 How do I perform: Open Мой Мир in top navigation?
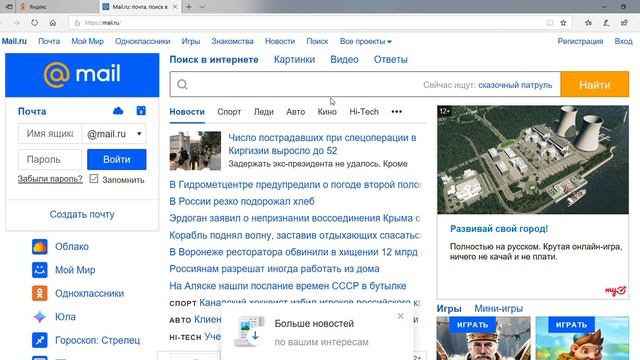87,41
